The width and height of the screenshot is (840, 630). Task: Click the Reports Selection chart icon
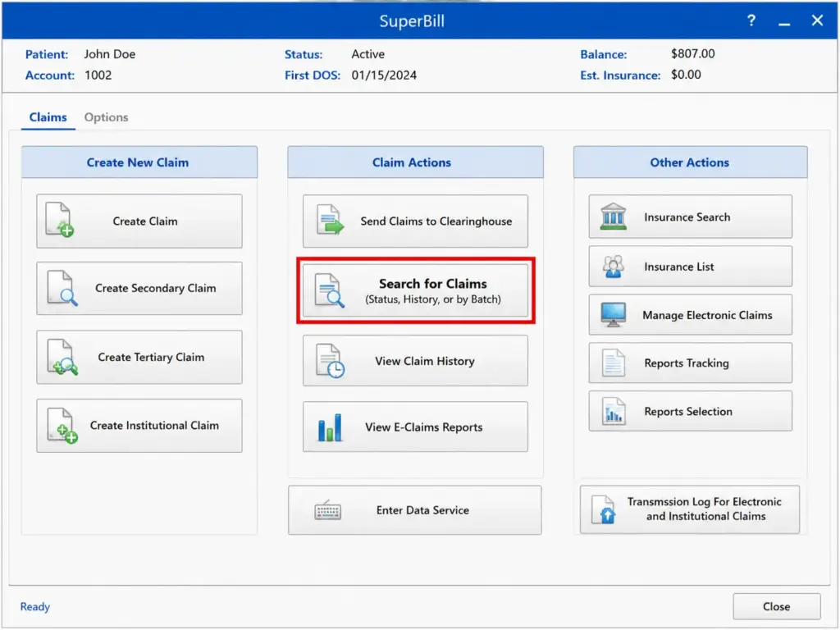click(x=614, y=411)
